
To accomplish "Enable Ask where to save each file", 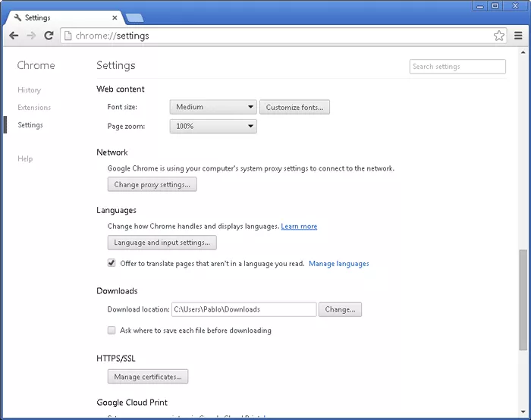I will (x=112, y=330).
